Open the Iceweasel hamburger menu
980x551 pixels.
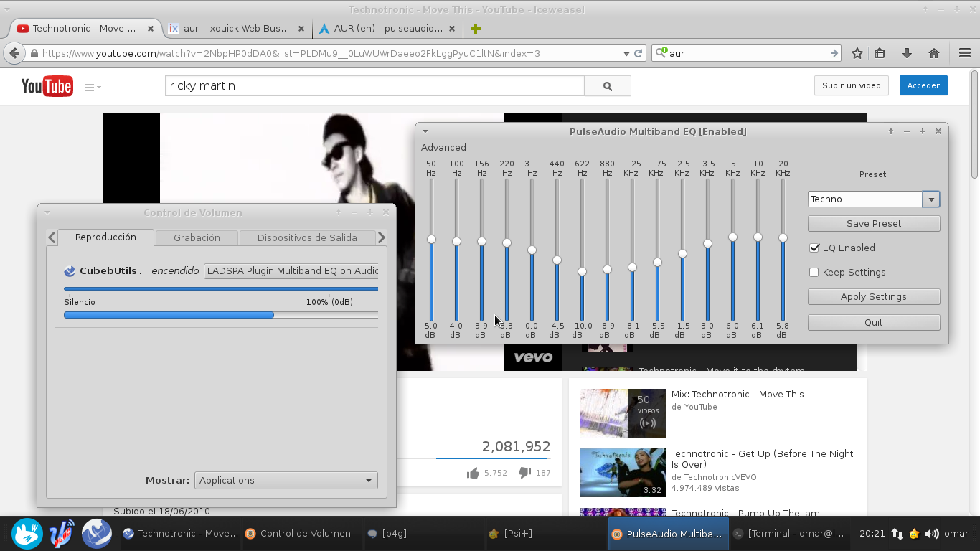[965, 53]
